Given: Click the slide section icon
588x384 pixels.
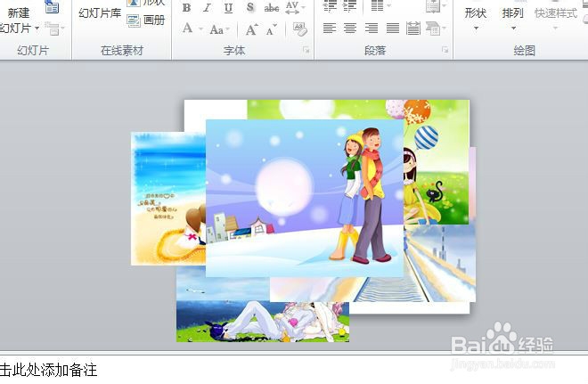Looking at the screenshot, I should coord(53,29).
